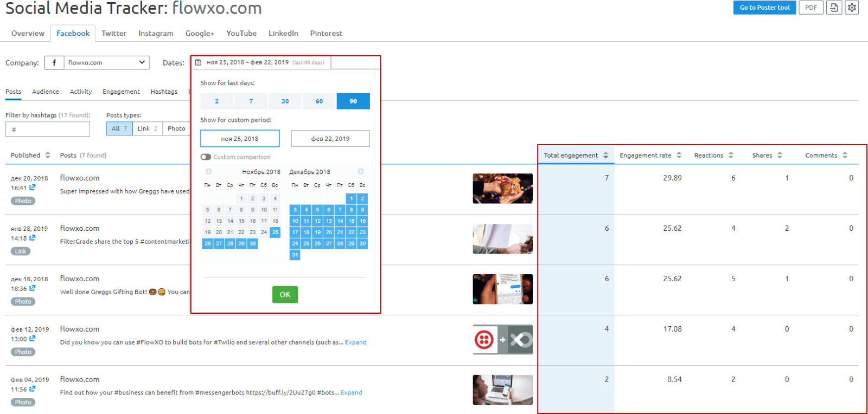This screenshot has height=414, width=868.
Task: Filter post types by Link
Action: 148,128
